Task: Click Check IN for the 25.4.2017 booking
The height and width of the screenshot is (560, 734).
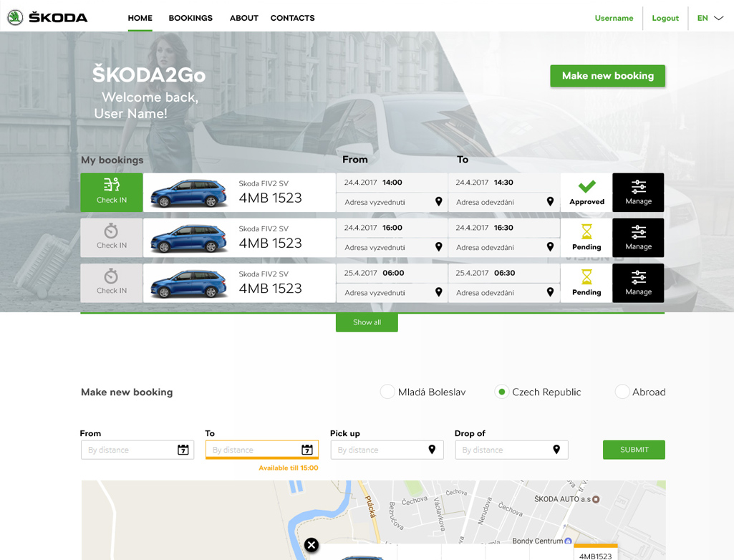Action: [112, 284]
